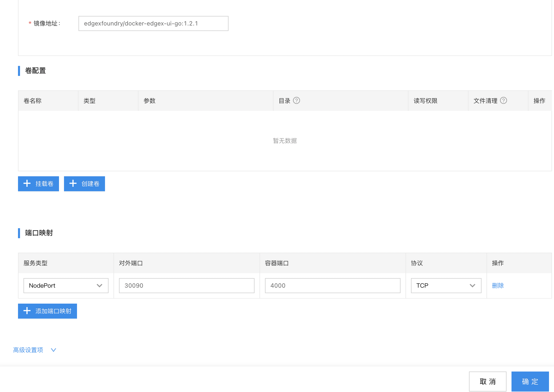554x392 pixels.
Task: Click the 卷名称 column header
Action: (32, 101)
